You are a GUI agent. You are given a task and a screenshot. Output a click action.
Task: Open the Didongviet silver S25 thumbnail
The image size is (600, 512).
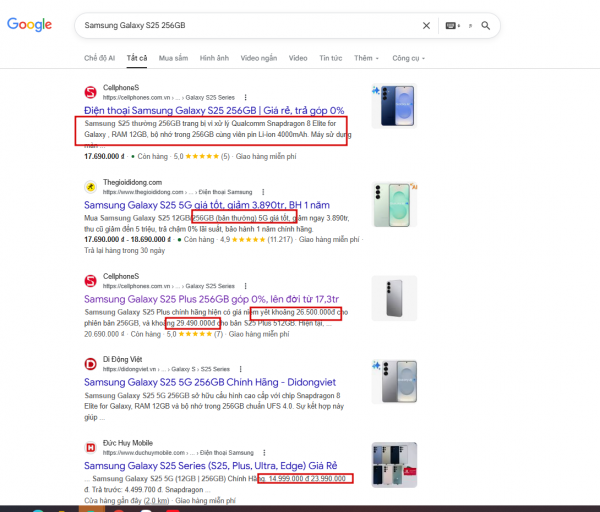[394, 382]
